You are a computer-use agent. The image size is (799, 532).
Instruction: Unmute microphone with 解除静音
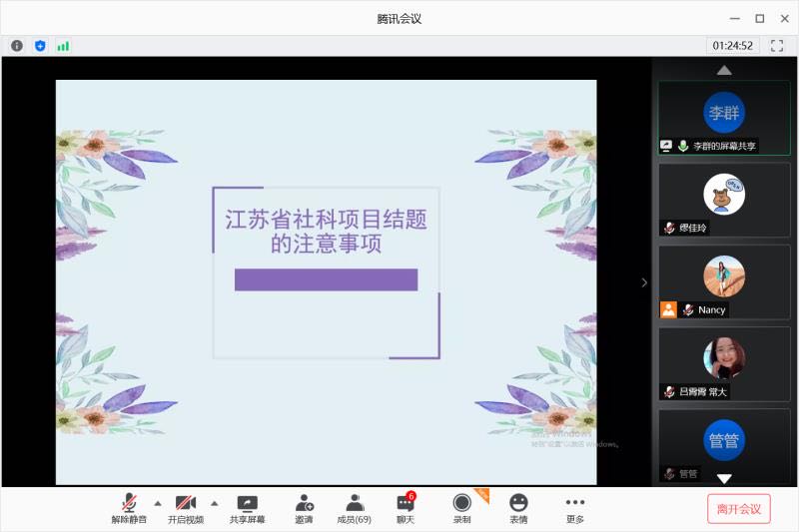(x=129, y=508)
